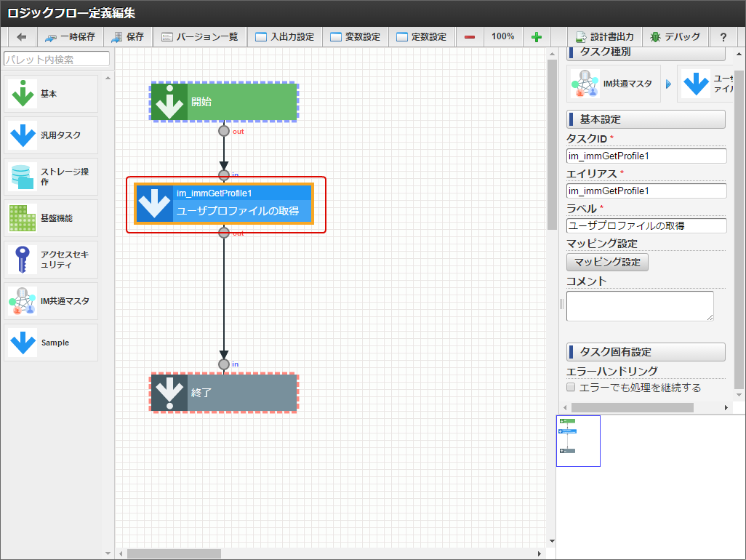Click the タスク種別 section header
This screenshot has height=560, width=746.
click(646, 52)
